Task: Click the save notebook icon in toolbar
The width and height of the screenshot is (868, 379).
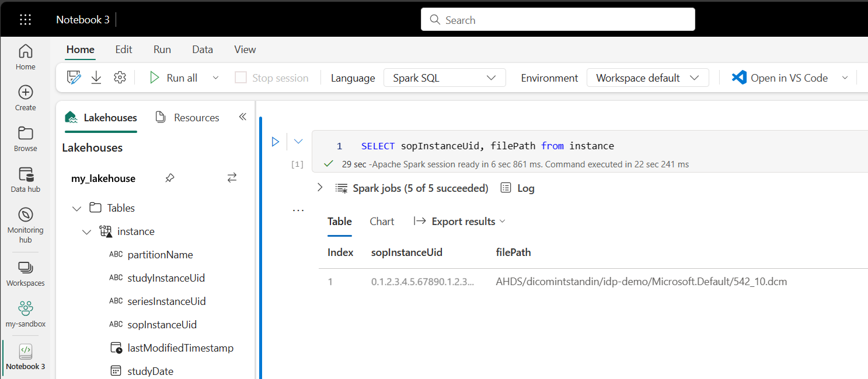Action: point(74,78)
